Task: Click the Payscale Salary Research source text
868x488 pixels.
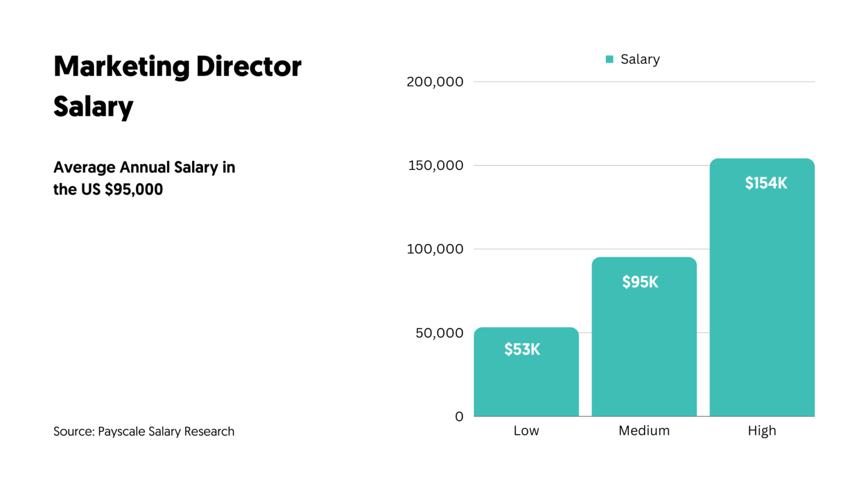Action: pos(144,432)
